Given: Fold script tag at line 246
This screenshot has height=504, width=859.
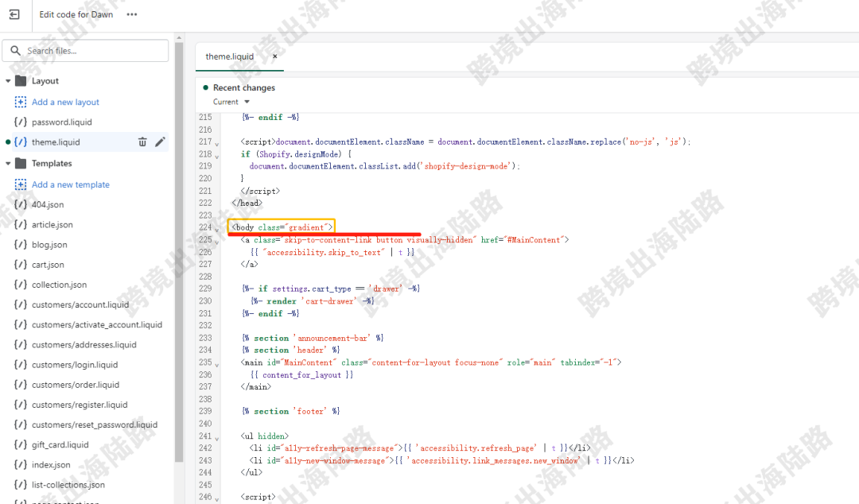Looking at the screenshot, I should coord(217,499).
